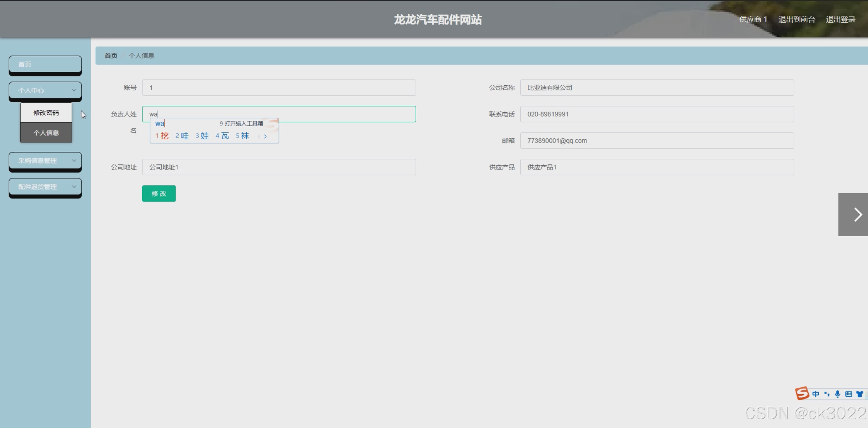The image size is (868, 428).
Task: Select candidate 2 哇 in the IME list
Action: [x=182, y=136]
